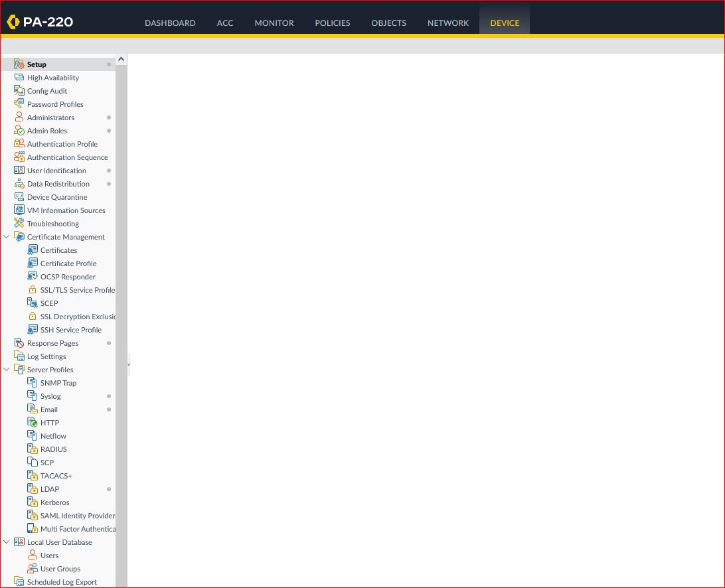This screenshot has width=725, height=588.
Task: Open the Setup page in the sidebar
Action: (37, 64)
